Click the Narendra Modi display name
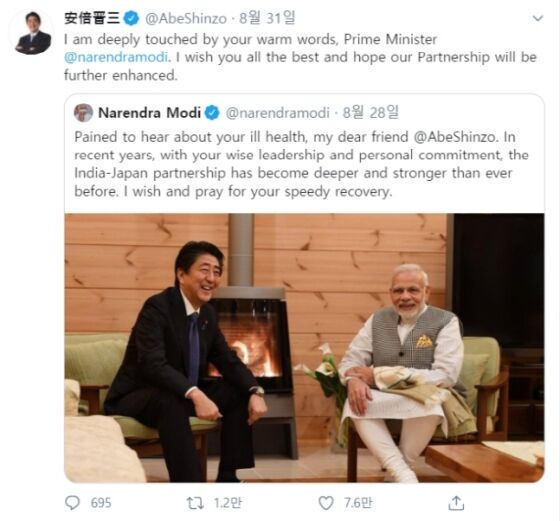 pos(149,113)
